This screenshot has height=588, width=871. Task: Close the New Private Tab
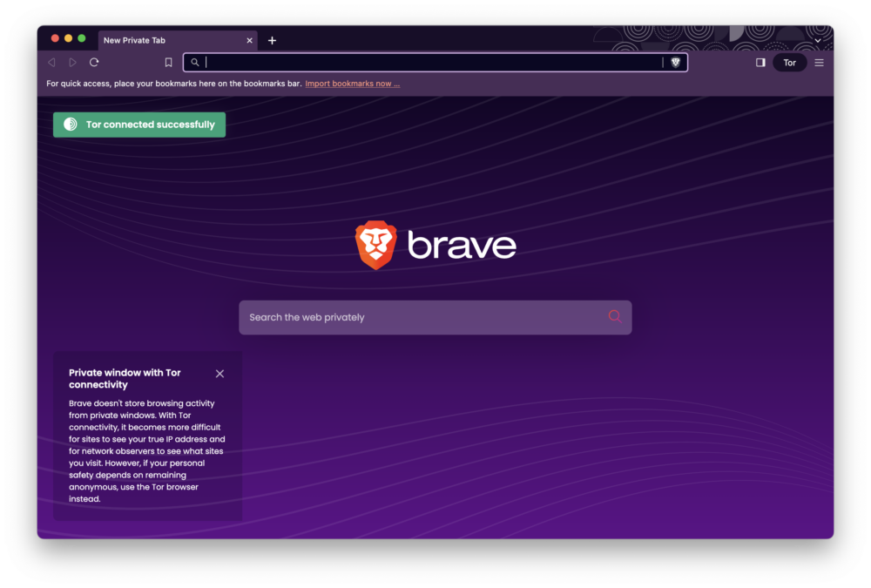point(249,40)
